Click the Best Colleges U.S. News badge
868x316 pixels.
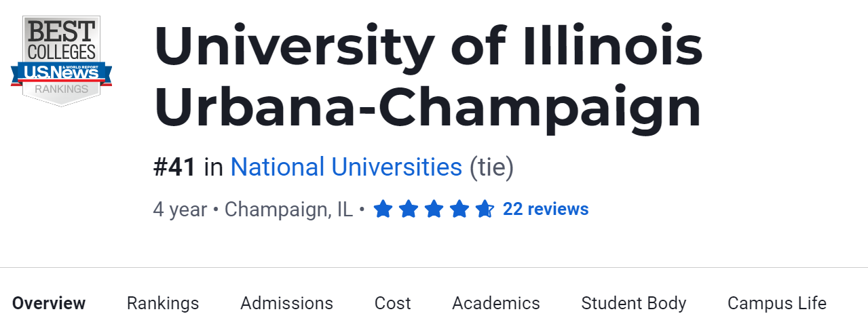click(61, 61)
